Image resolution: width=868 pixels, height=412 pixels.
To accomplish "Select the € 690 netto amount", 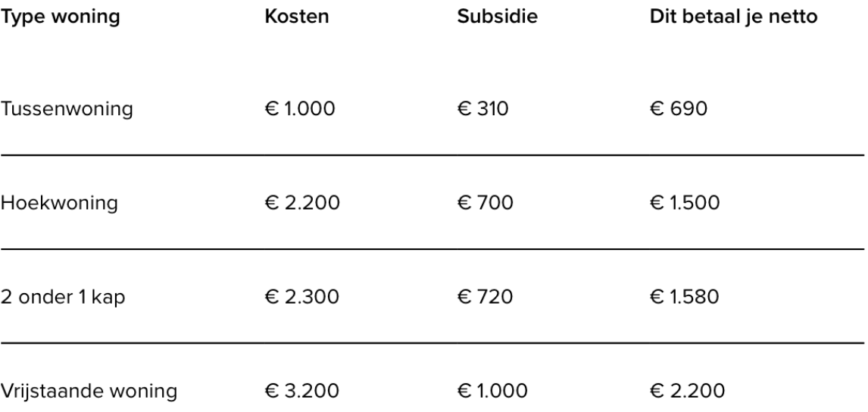I will click(679, 109).
